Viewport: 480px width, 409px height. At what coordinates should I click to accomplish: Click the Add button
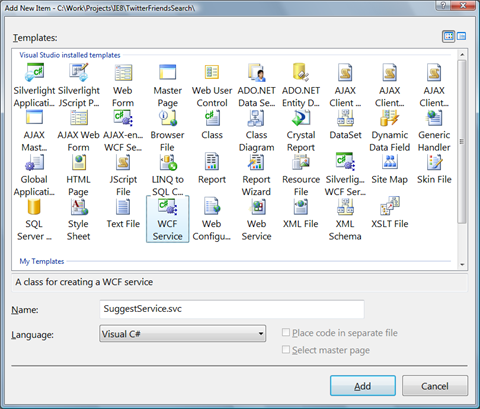coord(363,386)
